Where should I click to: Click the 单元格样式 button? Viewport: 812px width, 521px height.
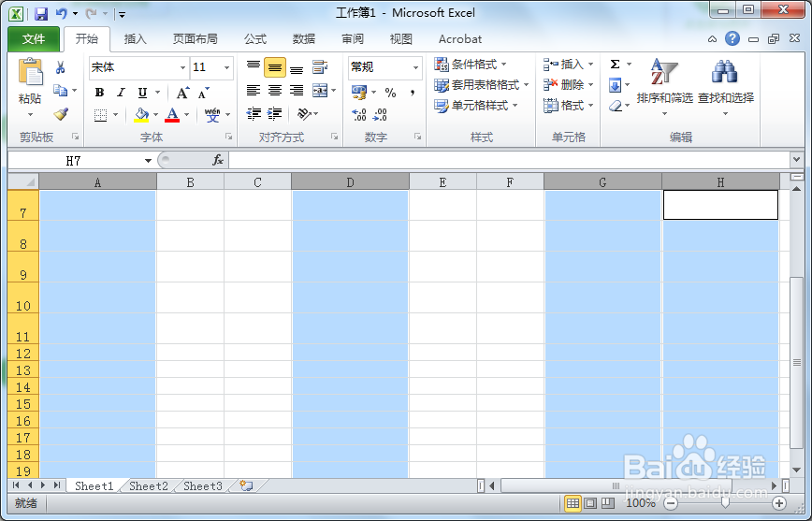pos(476,106)
